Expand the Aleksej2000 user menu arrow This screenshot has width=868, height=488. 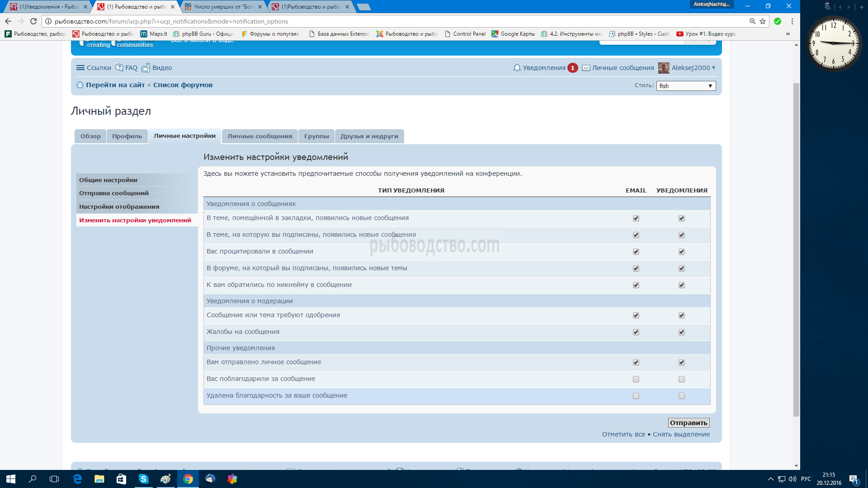[714, 68]
